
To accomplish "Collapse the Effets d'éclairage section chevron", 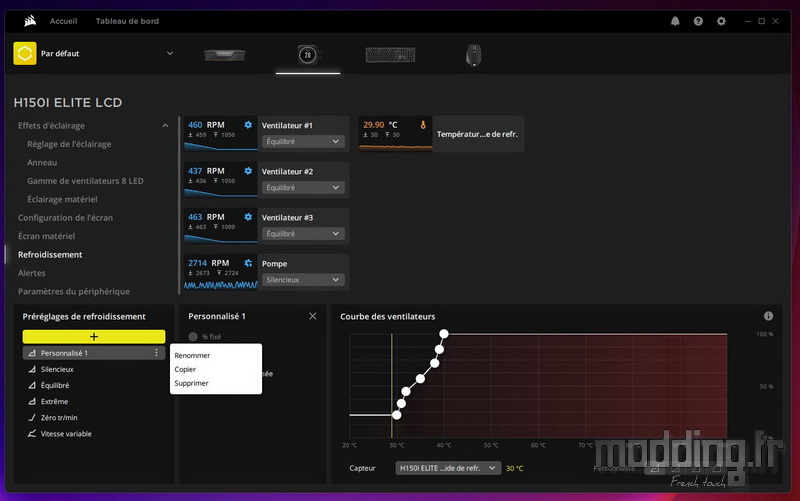I will tap(165, 126).
